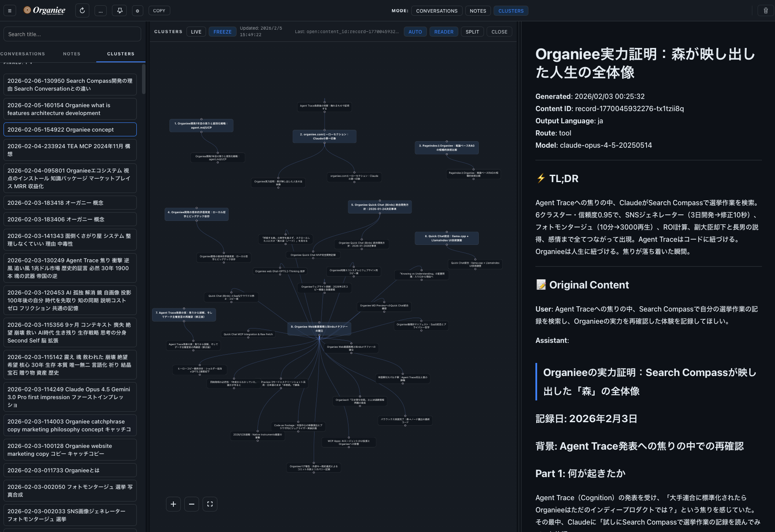Fit graph to view with fullscreen icon
This screenshot has height=532, width=775.
[x=210, y=504]
